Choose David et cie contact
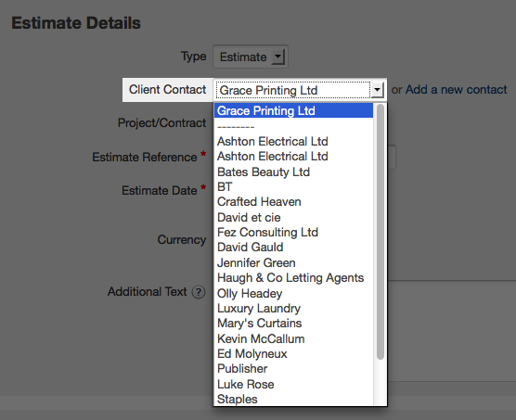The image size is (516, 420). click(x=293, y=217)
